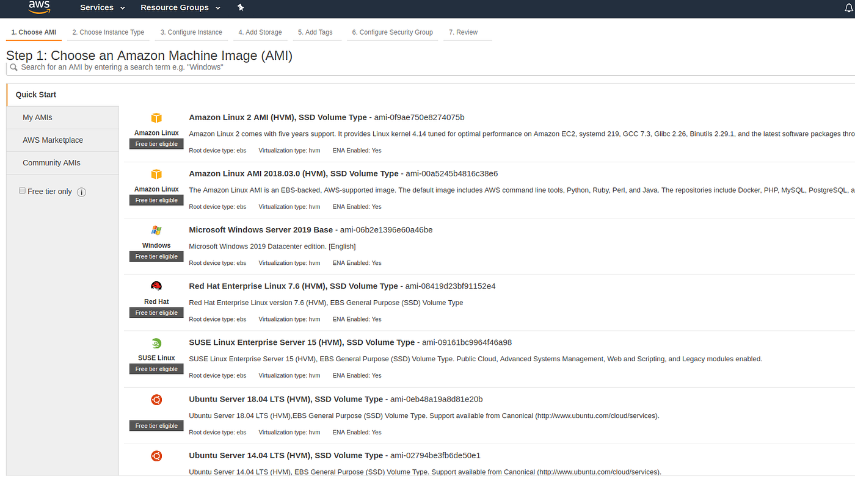Viewport: 855px width, 504px height.
Task: Click 'ENA Enabled: Yes' in the Windows Server row
Action: point(357,263)
